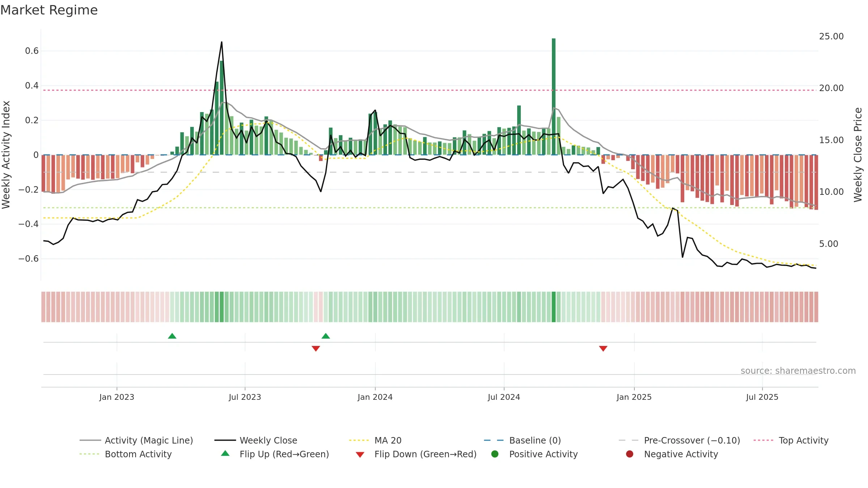Click the green flip-up marker before Jan 2024
The height and width of the screenshot is (488, 868).
[325, 336]
